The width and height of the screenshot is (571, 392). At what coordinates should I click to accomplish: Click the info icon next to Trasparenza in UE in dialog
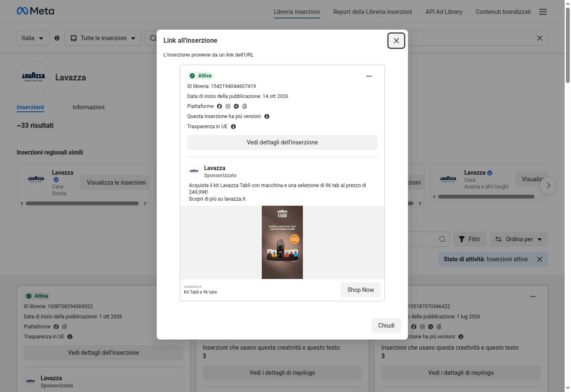coord(233,127)
